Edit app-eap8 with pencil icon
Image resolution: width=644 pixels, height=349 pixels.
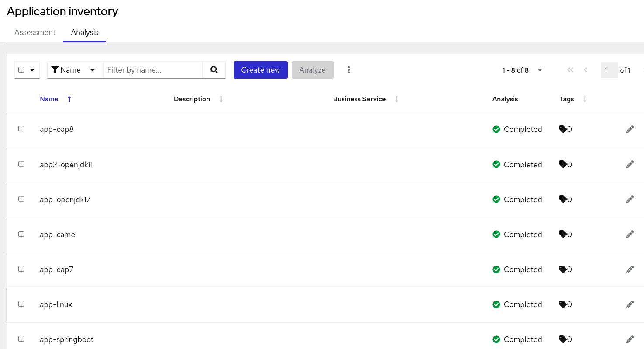[x=630, y=129]
